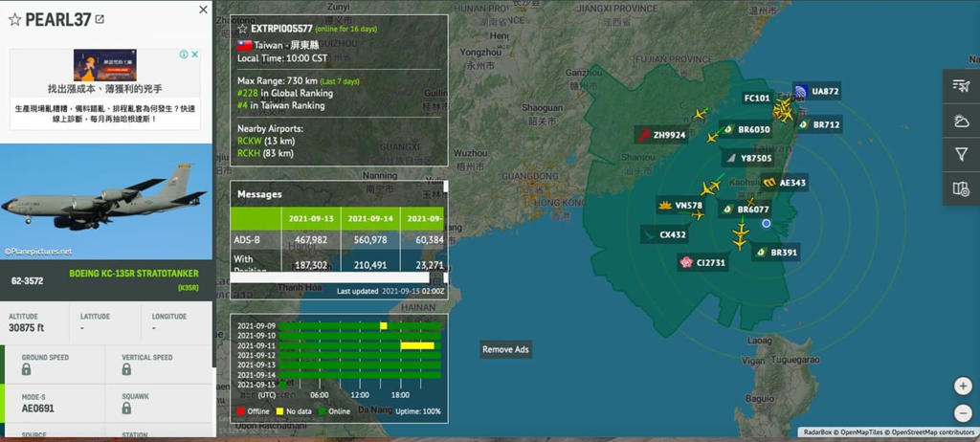Select flight BR6077 label on map
Viewport: 980px width, 442px height.
click(x=745, y=210)
